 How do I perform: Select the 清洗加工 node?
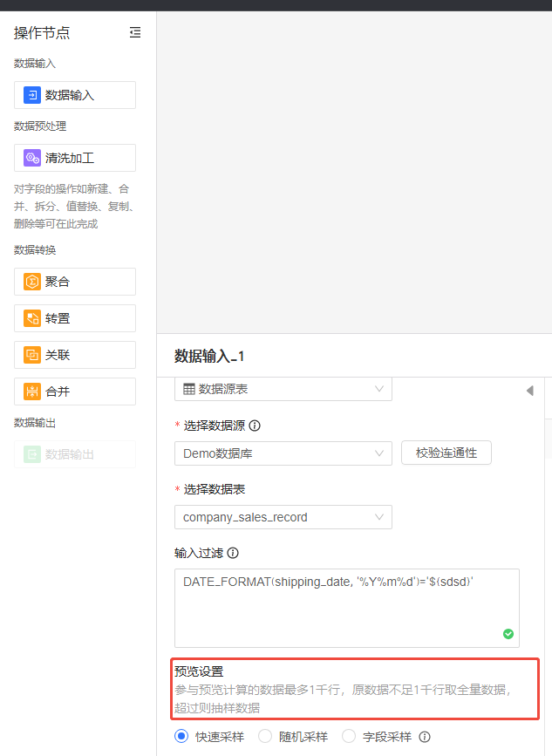75,158
